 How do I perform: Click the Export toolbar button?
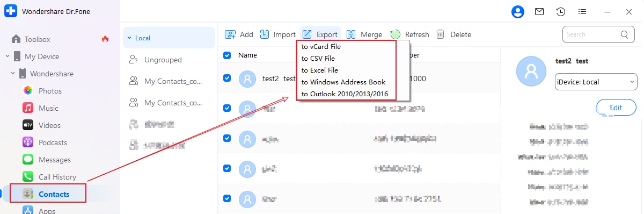pyautogui.click(x=320, y=34)
